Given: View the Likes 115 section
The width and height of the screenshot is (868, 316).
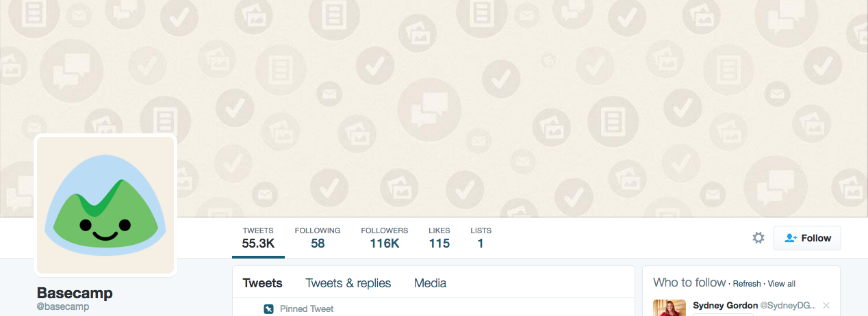Looking at the screenshot, I should 439,237.
